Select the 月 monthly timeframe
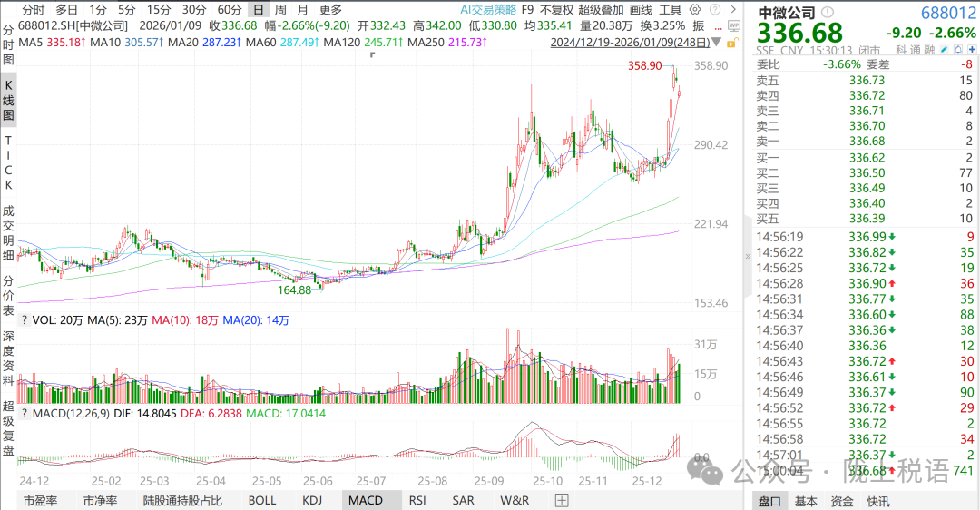The height and width of the screenshot is (510, 980). [302, 9]
